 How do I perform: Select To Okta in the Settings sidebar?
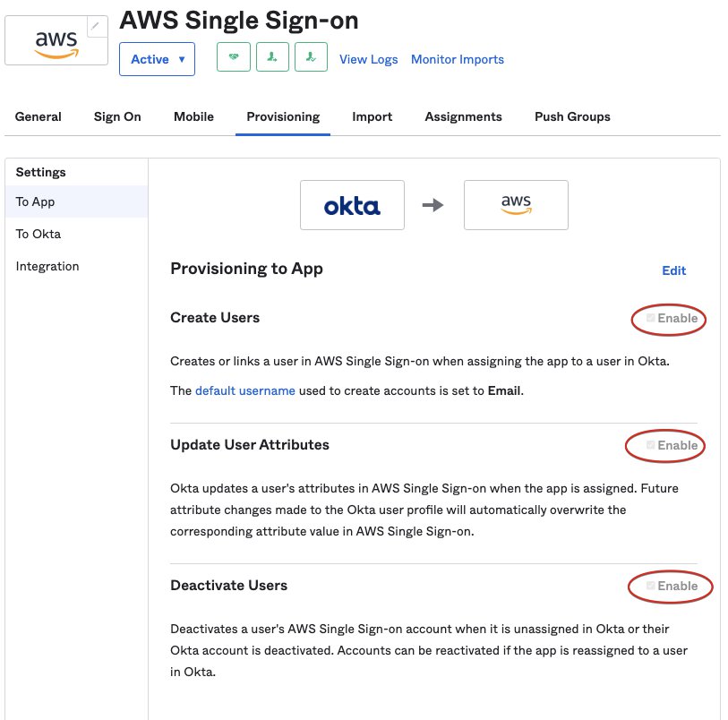[39, 234]
